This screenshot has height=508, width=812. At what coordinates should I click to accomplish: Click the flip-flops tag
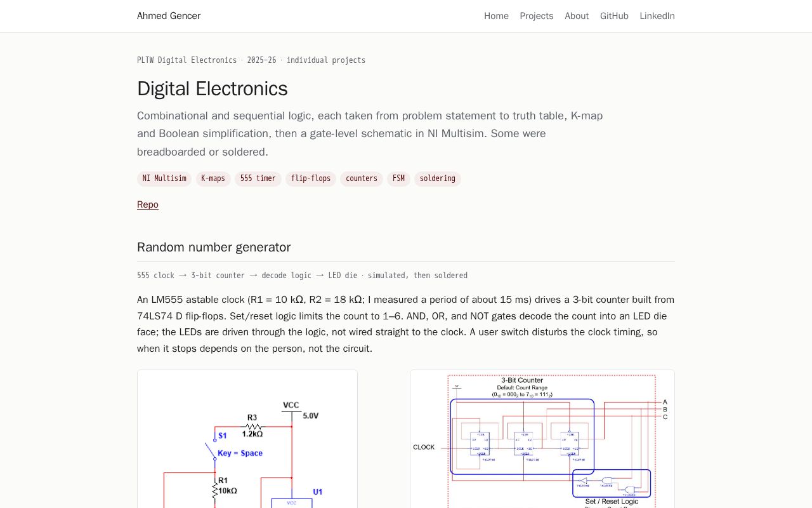coord(311,178)
